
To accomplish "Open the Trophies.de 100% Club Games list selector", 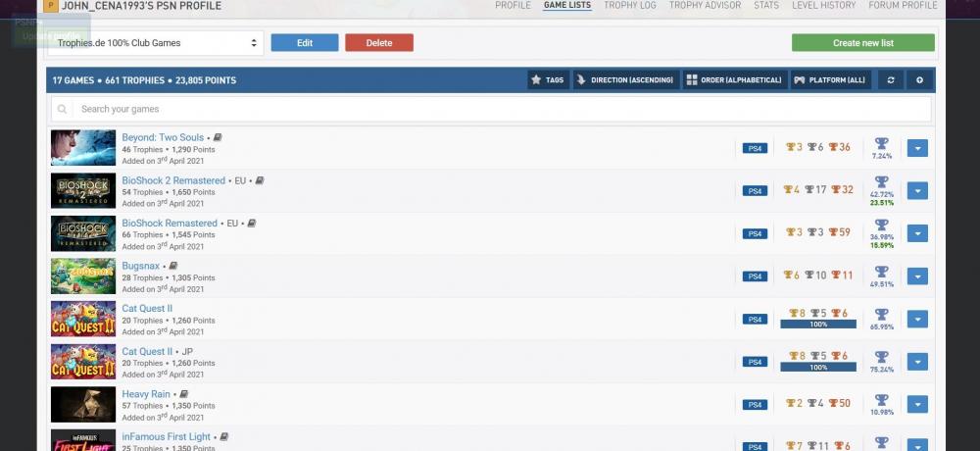I will 157,43.
